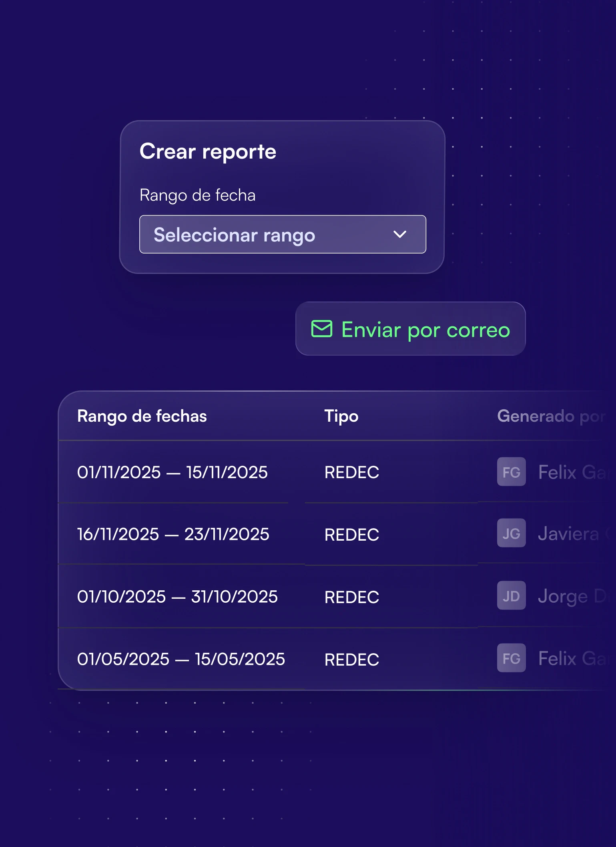Click the Generado por column header
The height and width of the screenshot is (847, 616).
click(x=551, y=416)
